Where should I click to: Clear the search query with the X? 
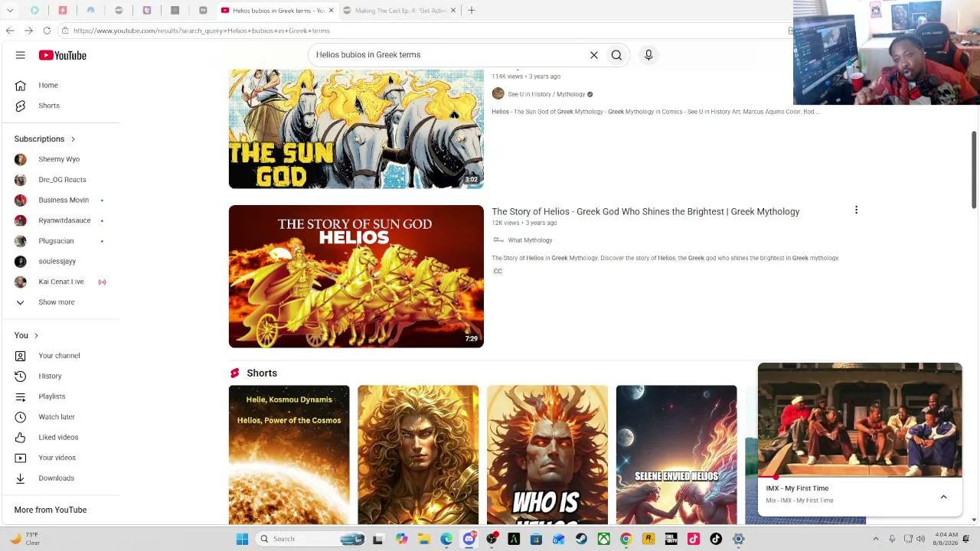(x=593, y=55)
